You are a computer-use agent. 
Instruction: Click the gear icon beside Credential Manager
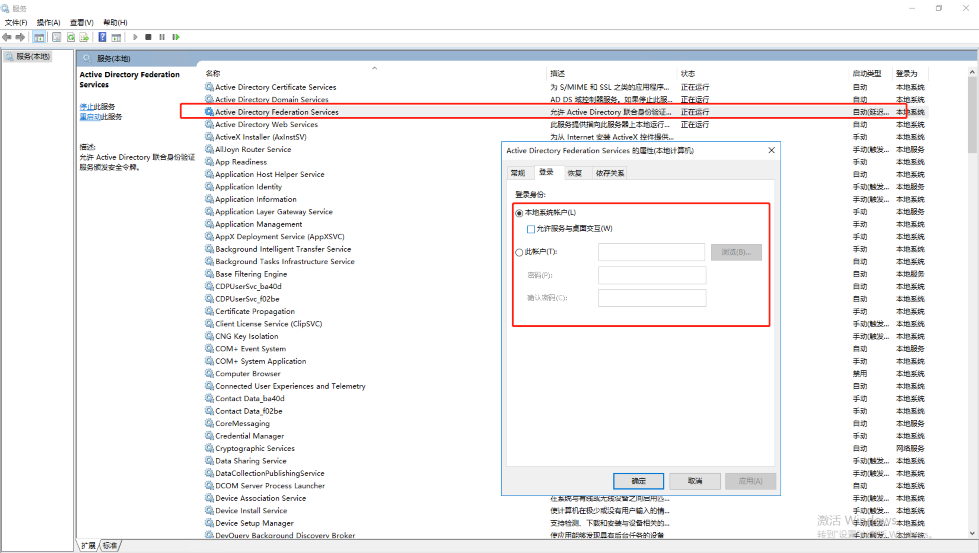(x=209, y=436)
